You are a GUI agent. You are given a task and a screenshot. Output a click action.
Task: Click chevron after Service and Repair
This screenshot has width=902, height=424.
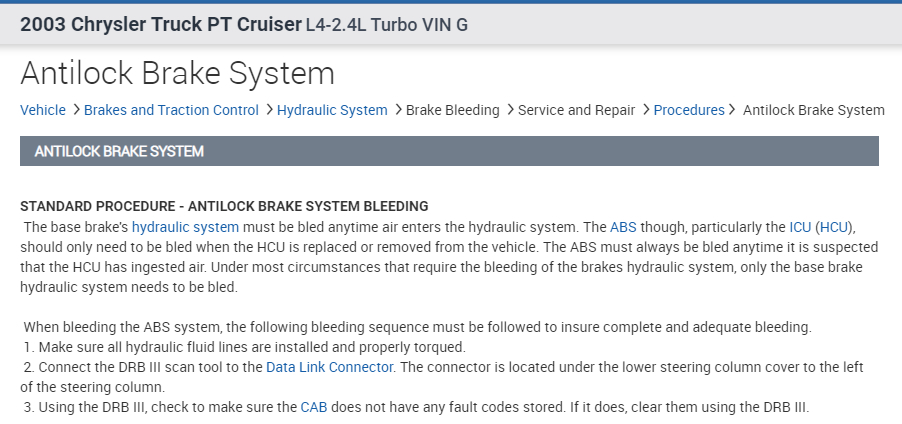[x=645, y=110]
